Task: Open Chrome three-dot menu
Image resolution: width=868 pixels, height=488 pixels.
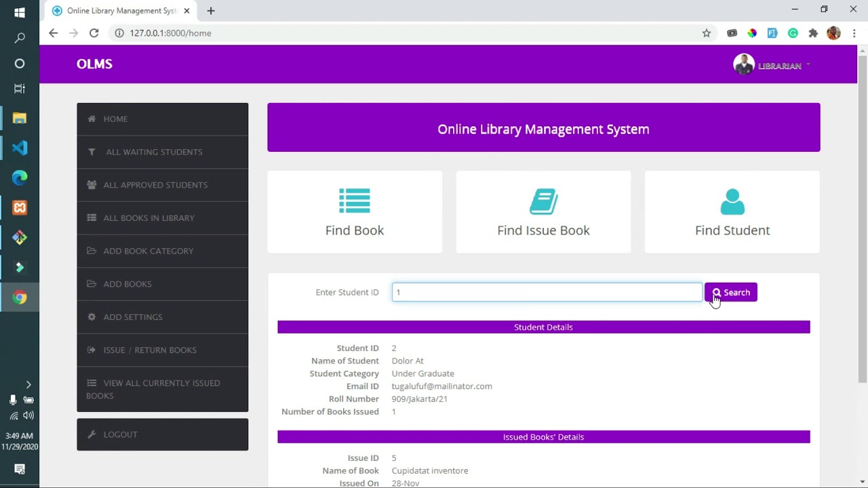Action: (854, 33)
